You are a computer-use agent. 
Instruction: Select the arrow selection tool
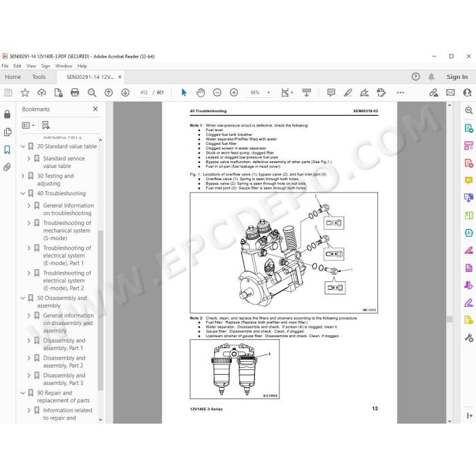(184, 92)
